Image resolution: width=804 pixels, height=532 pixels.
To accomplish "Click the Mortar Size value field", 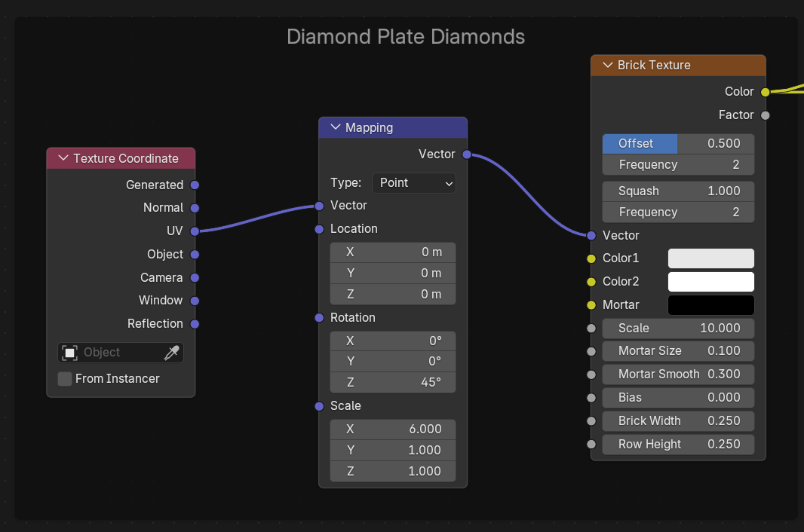I will tap(678, 350).
